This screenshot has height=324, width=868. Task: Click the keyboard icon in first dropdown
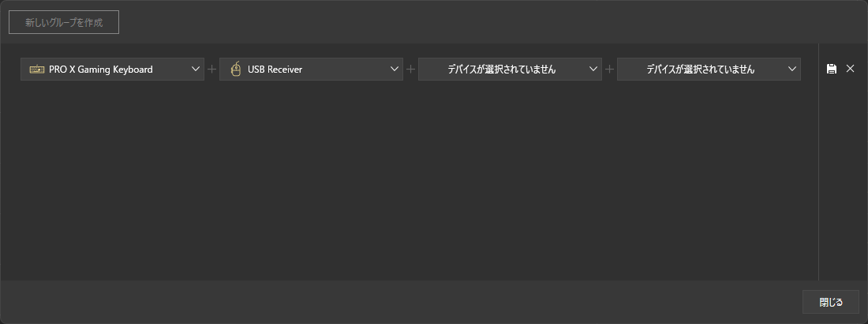point(37,70)
